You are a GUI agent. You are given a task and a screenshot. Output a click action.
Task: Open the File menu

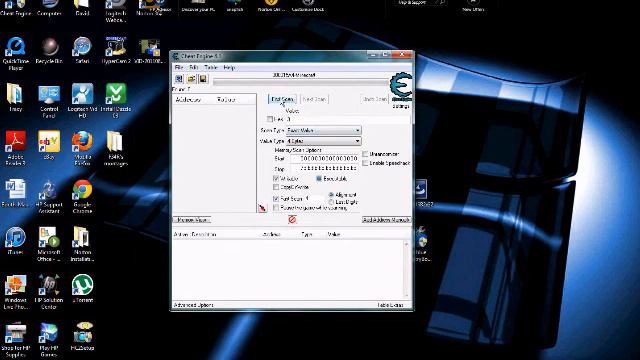click(x=179, y=67)
